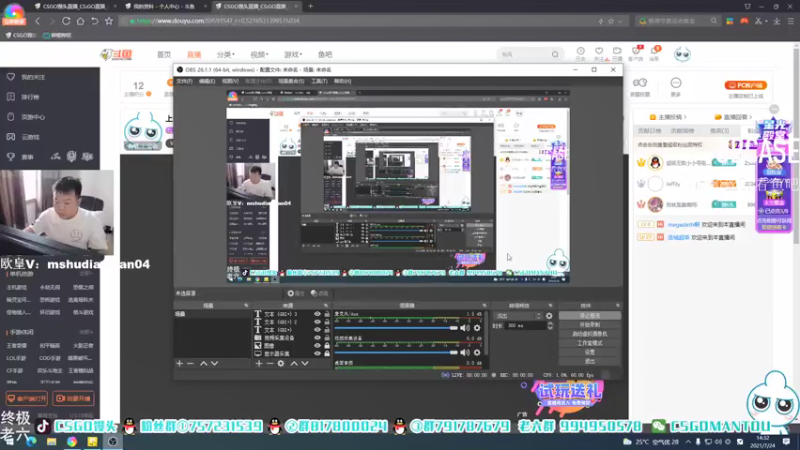
Task: Adjust the 麦克风/Aux volume slider
Action: point(396,328)
